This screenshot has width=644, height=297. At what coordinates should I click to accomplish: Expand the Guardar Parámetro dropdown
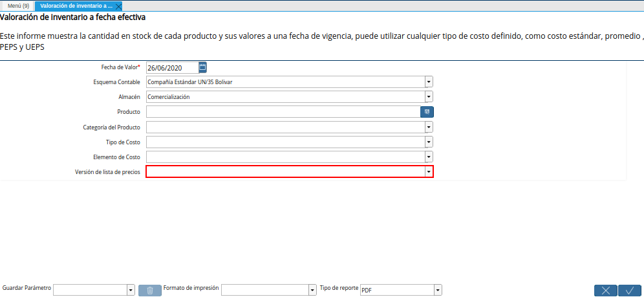click(131, 290)
